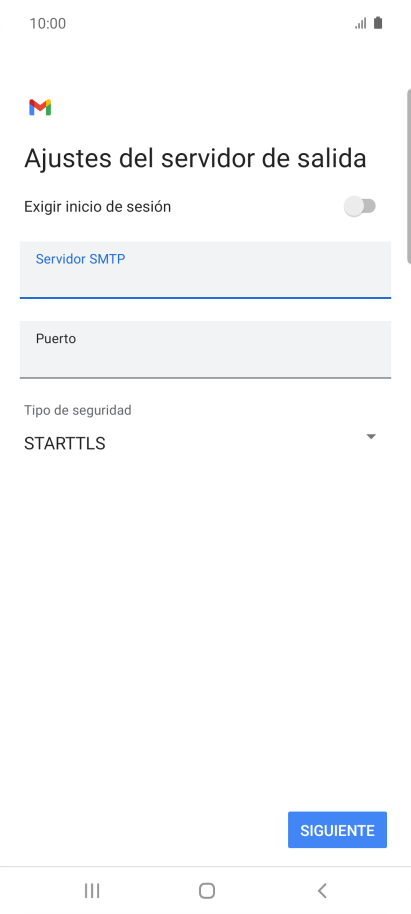Tap the Puerto field label text
The image size is (411, 914).
point(56,339)
